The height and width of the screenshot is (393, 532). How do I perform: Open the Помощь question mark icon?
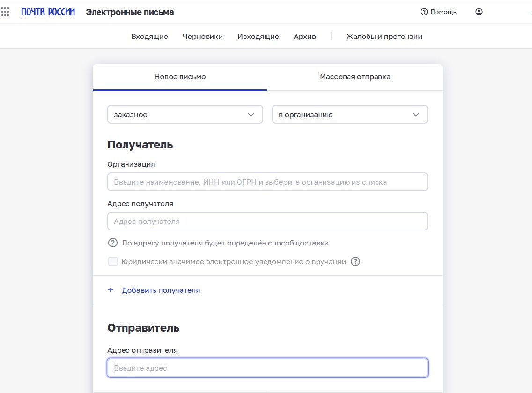pos(424,12)
